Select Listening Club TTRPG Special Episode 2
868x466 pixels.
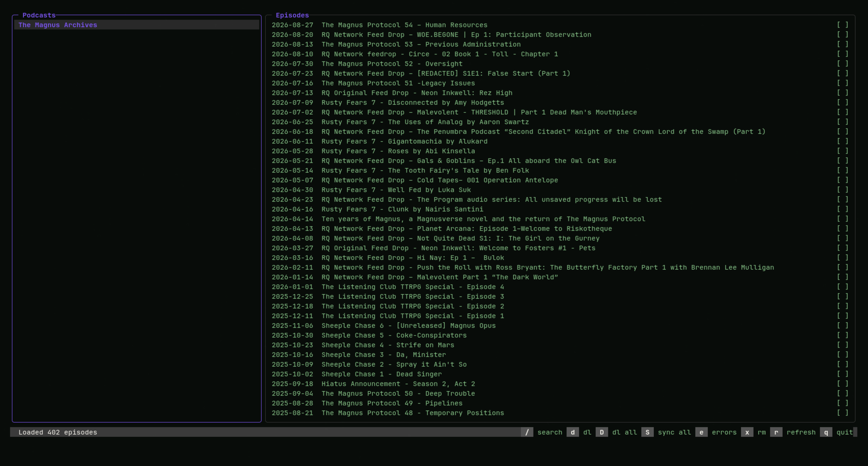click(560, 306)
